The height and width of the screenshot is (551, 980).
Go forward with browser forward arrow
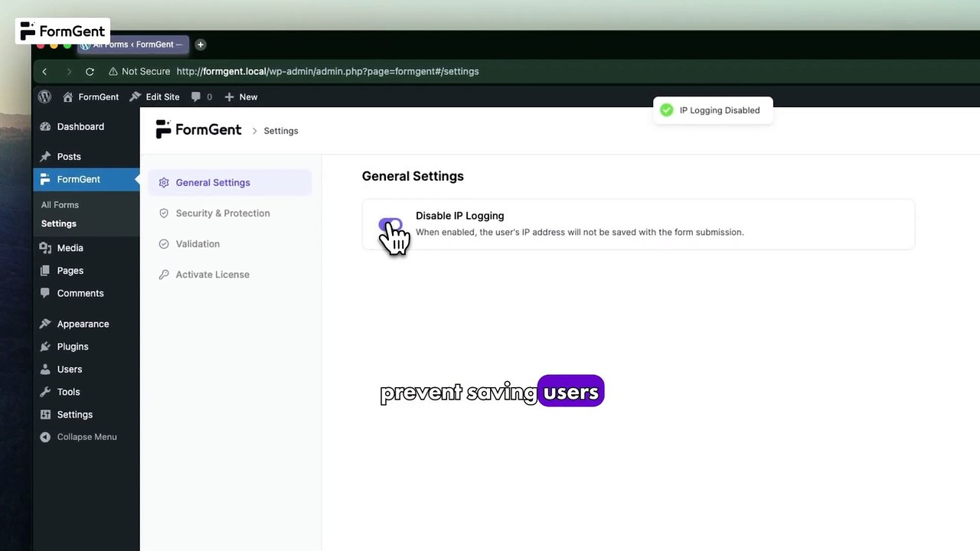pyautogui.click(x=68, y=71)
